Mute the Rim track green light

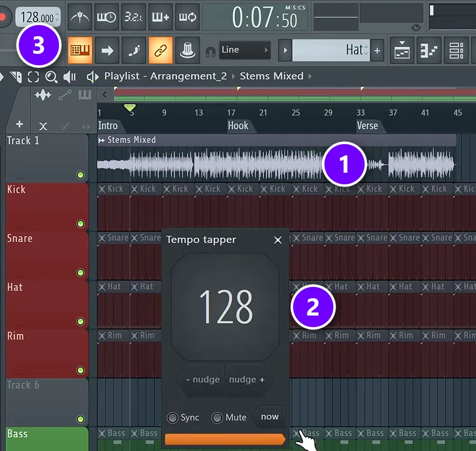tap(80, 370)
